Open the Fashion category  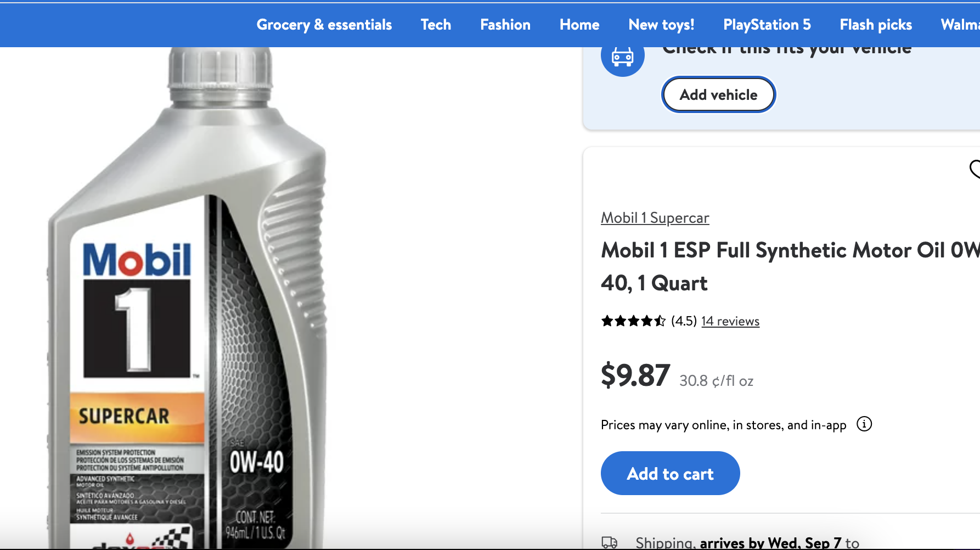click(505, 25)
